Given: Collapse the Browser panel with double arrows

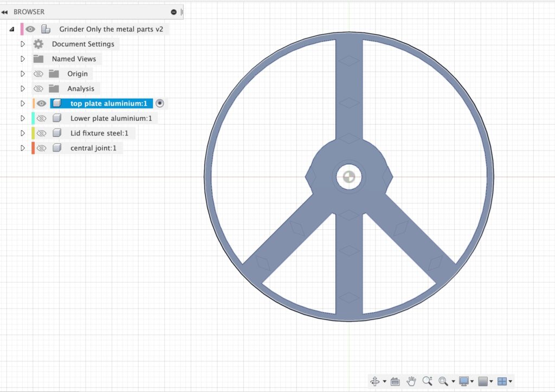Looking at the screenshot, I should click(4, 12).
